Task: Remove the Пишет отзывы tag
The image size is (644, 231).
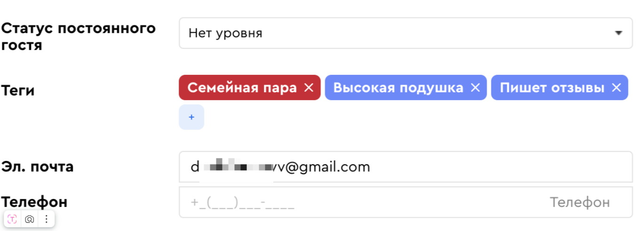Action: pos(616,88)
